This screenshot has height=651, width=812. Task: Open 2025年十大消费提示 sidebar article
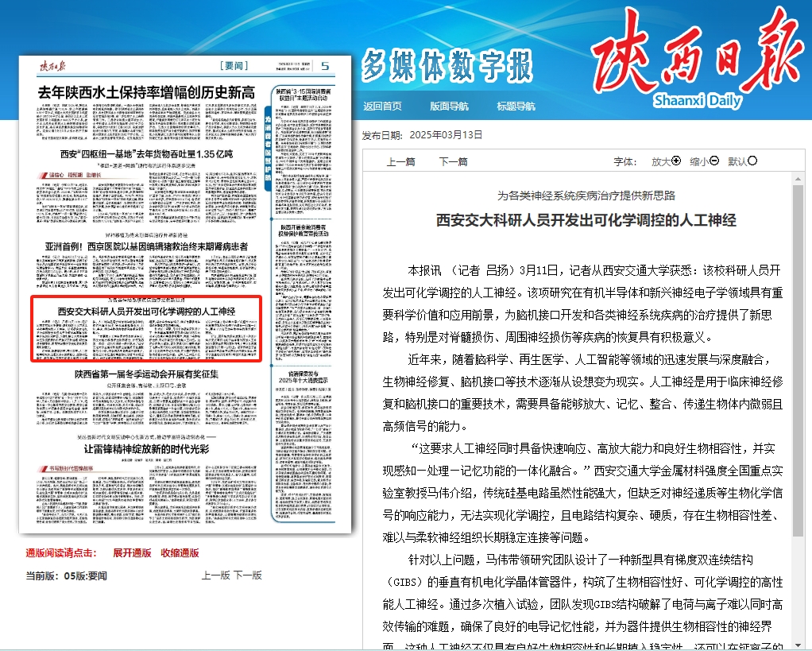[304, 377]
